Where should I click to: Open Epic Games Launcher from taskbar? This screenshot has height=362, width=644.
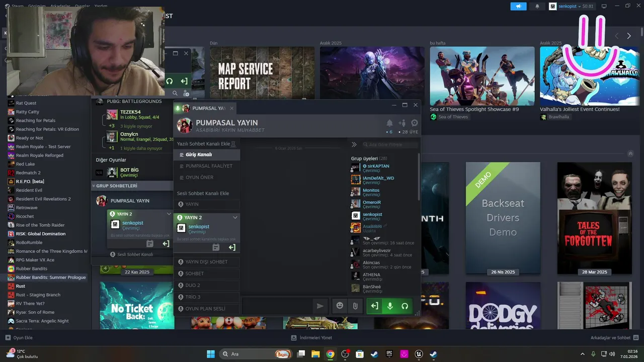[389, 354]
